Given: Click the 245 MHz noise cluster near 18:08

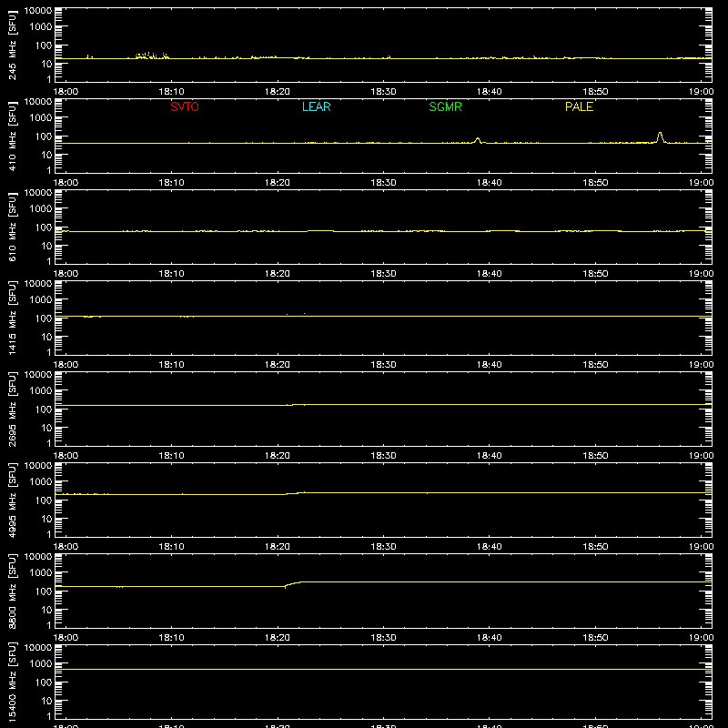Looking at the screenshot, I should (151, 56).
